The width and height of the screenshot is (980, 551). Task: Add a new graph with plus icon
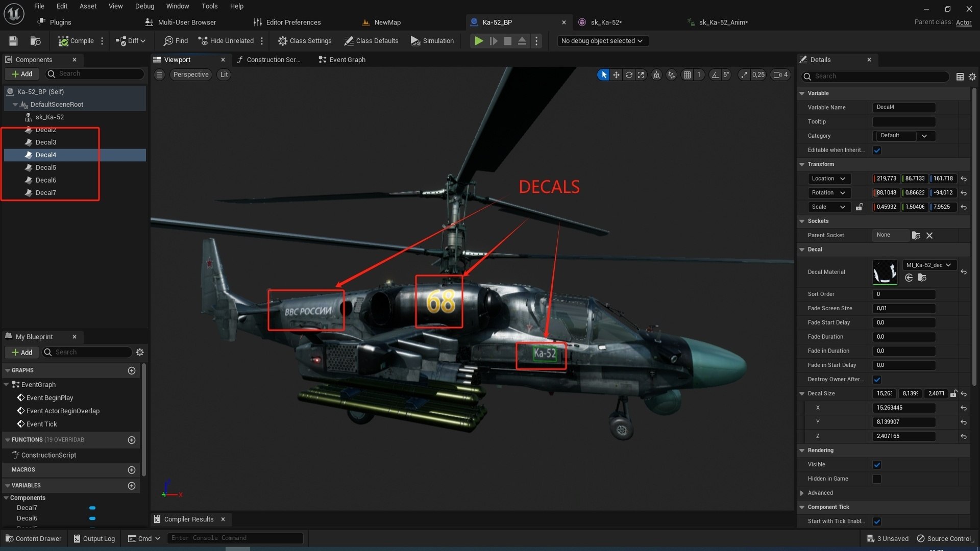click(x=132, y=370)
